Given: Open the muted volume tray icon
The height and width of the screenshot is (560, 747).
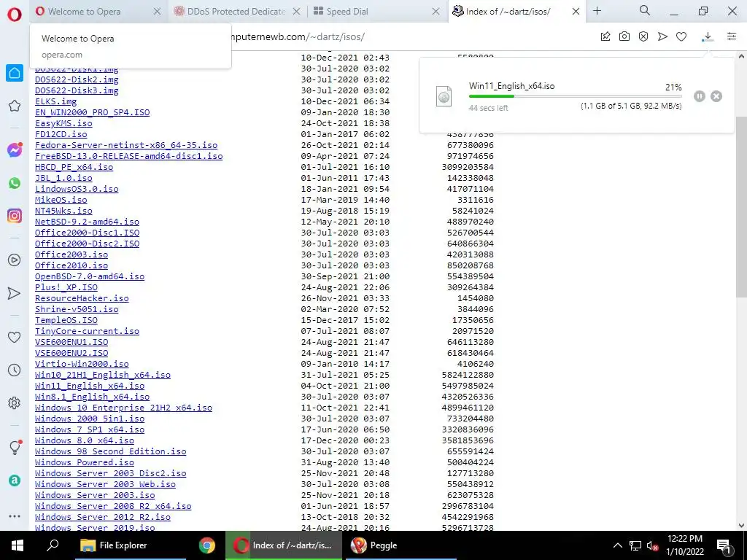Looking at the screenshot, I should click(652, 545).
